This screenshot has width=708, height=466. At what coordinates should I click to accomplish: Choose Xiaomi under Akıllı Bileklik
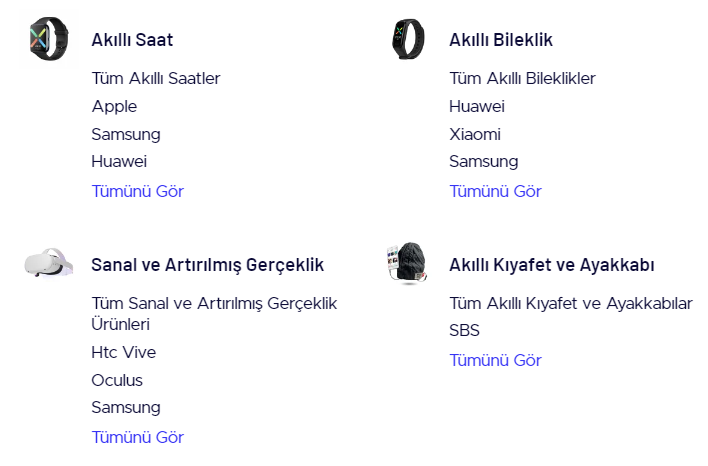pos(475,134)
